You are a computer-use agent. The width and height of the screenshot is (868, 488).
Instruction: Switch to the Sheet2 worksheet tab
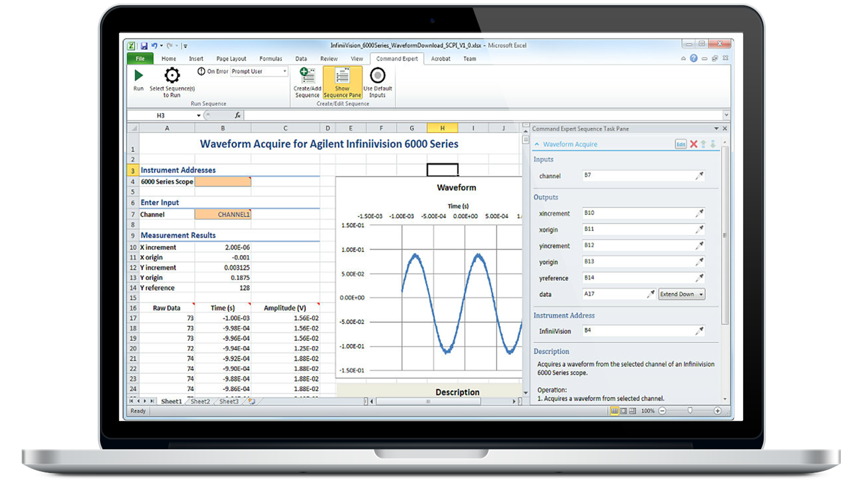coord(200,402)
